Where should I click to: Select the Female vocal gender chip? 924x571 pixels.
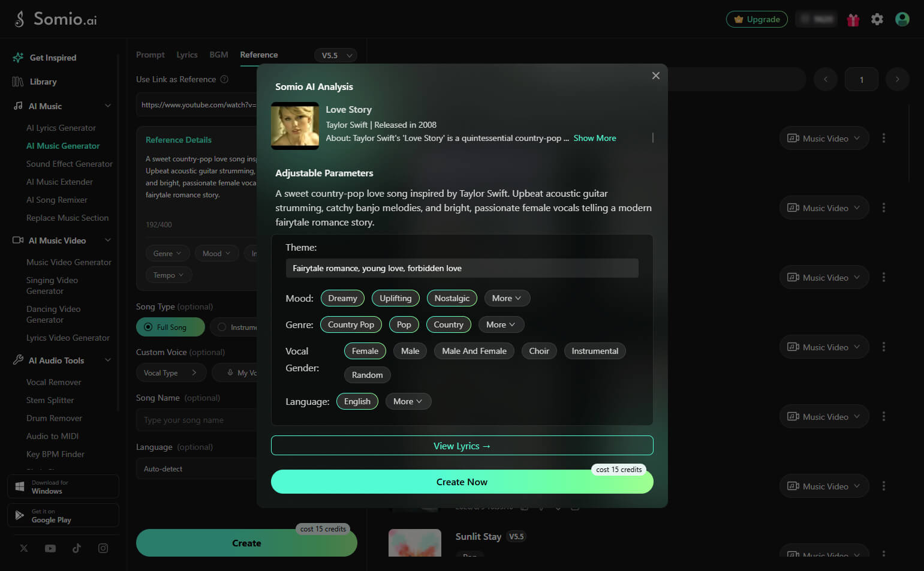365,351
